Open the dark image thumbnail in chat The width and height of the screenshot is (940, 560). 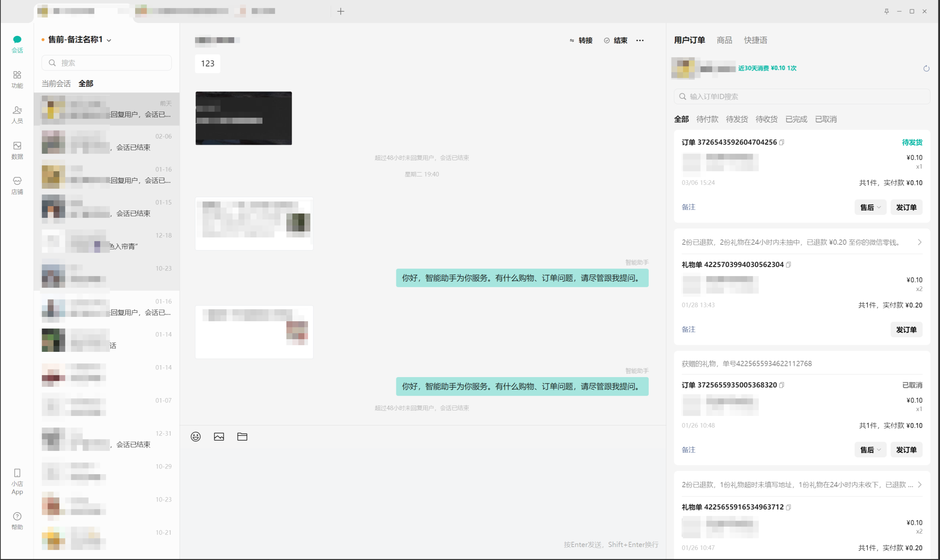tap(243, 118)
